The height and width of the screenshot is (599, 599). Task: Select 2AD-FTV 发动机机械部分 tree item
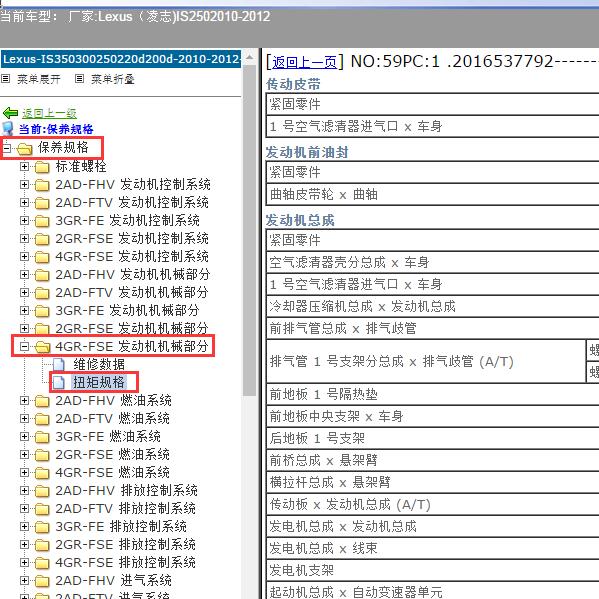pos(132,293)
